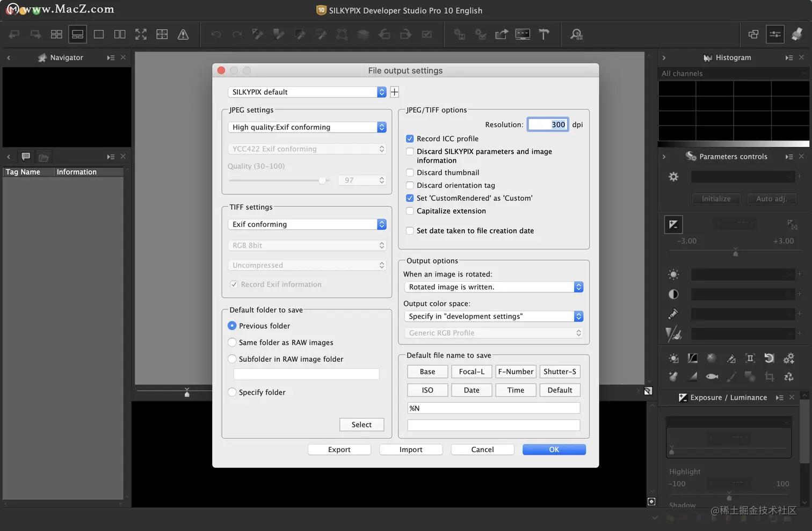Enable Discard thumbnail option
Viewport: 812px width, 531px height.
tap(410, 172)
